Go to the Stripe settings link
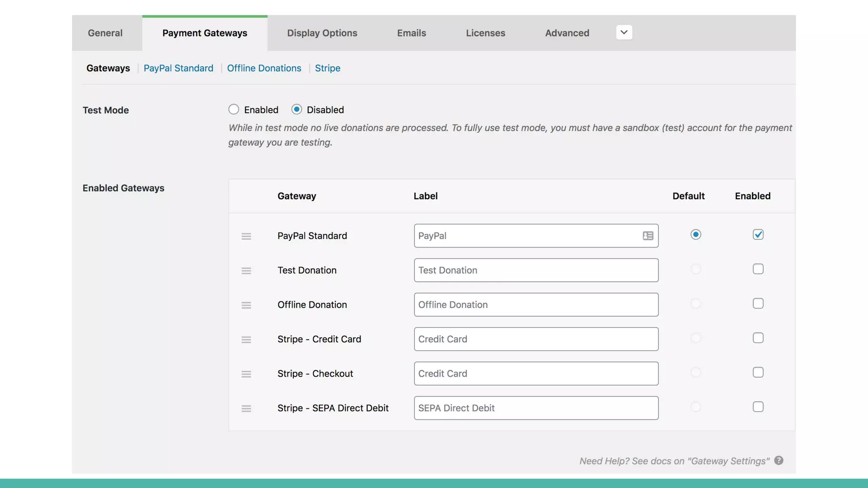The height and width of the screenshot is (488, 868). [327, 68]
